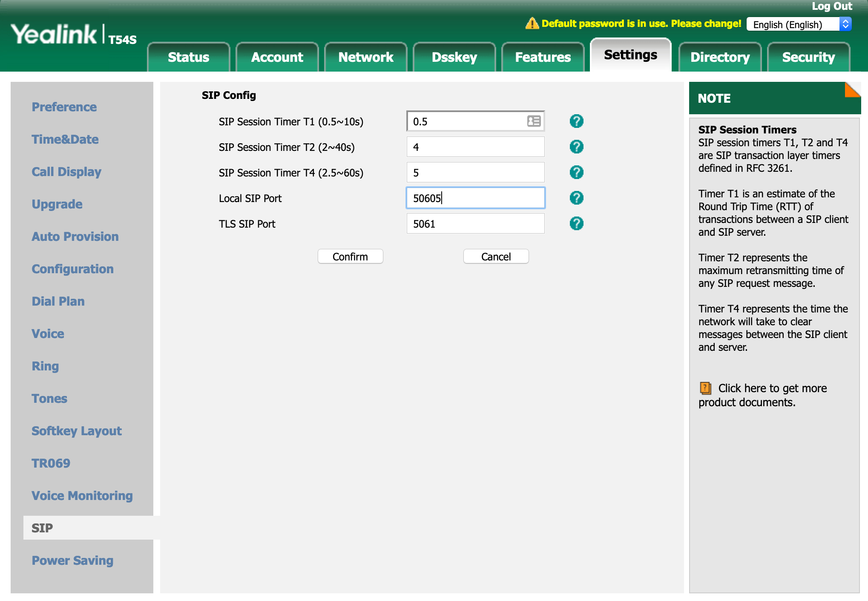Click the SIP Session Timers note heading
This screenshot has height=601, width=868.
point(747,130)
